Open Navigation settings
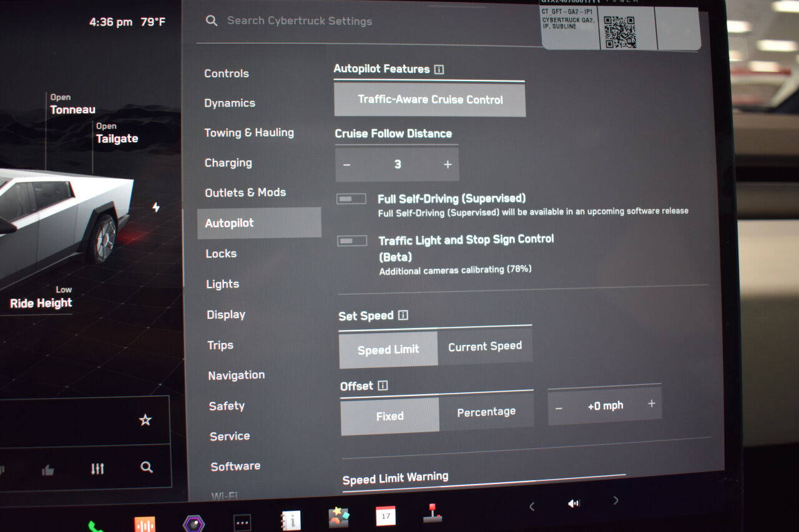Image resolution: width=799 pixels, height=532 pixels. pos(237,375)
